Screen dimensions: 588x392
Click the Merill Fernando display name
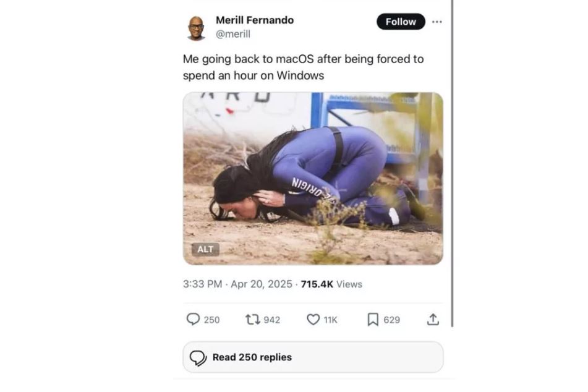click(255, 20)
